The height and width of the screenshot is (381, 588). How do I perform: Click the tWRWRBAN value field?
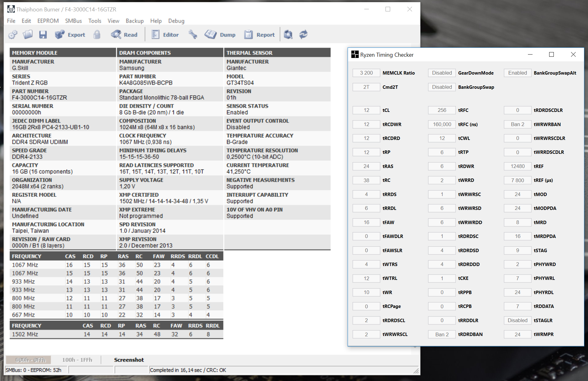pos(517,124)
